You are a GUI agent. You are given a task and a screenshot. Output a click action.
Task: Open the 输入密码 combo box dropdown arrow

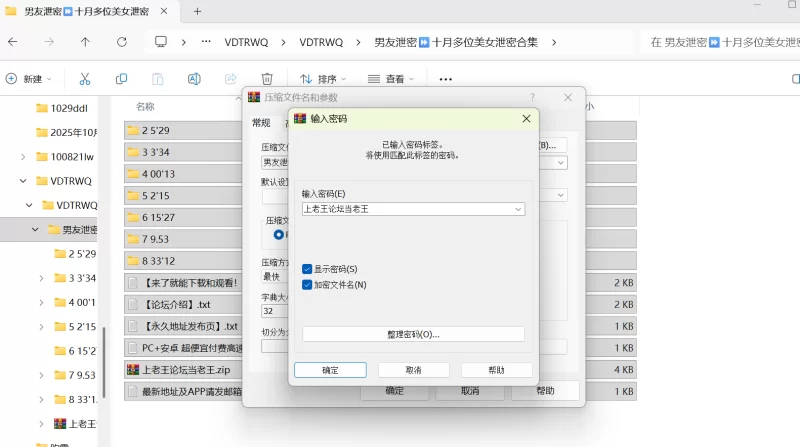pos(517,209)
